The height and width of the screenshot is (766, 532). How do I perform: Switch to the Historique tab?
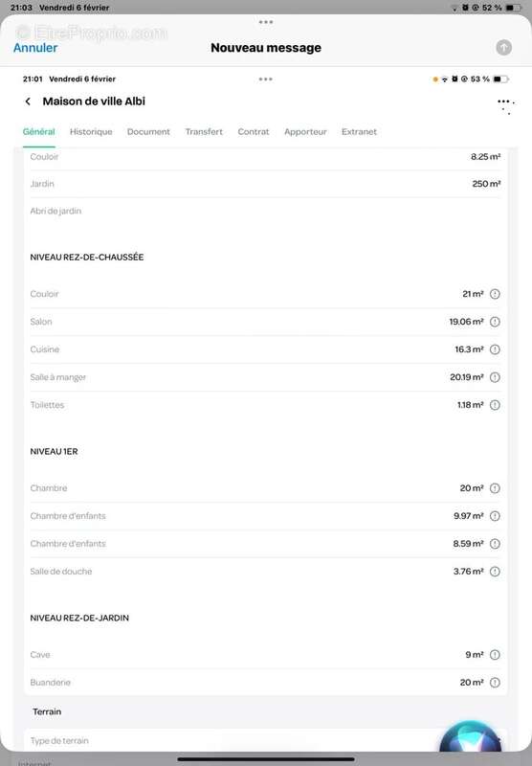(91, 131)
